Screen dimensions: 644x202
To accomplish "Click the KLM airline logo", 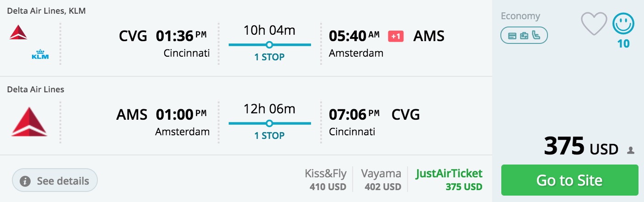I will (x=40, y=56).
